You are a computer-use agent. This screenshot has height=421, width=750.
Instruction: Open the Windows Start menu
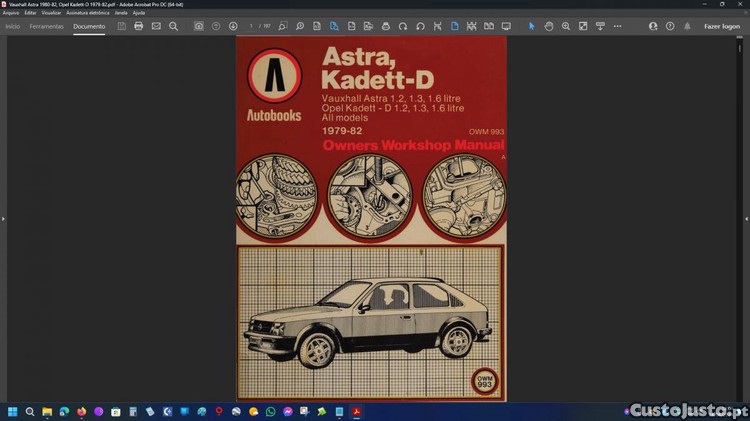point(13,411)
